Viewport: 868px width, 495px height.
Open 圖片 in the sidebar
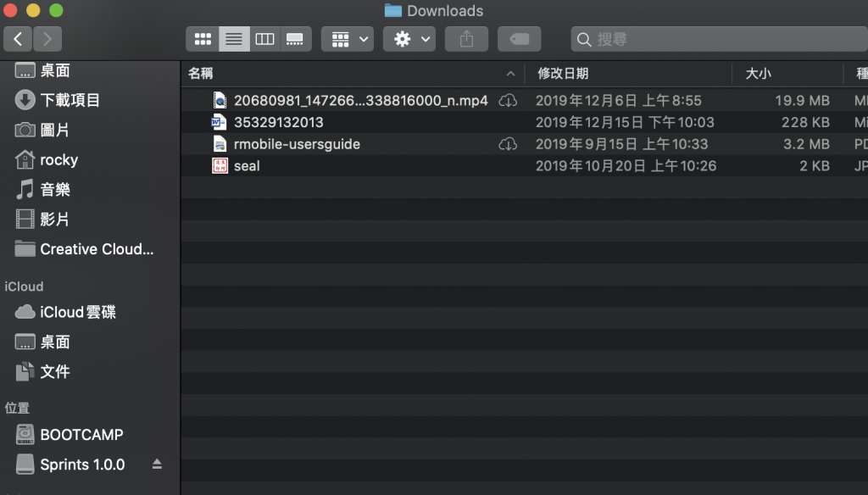click(55, 131)
